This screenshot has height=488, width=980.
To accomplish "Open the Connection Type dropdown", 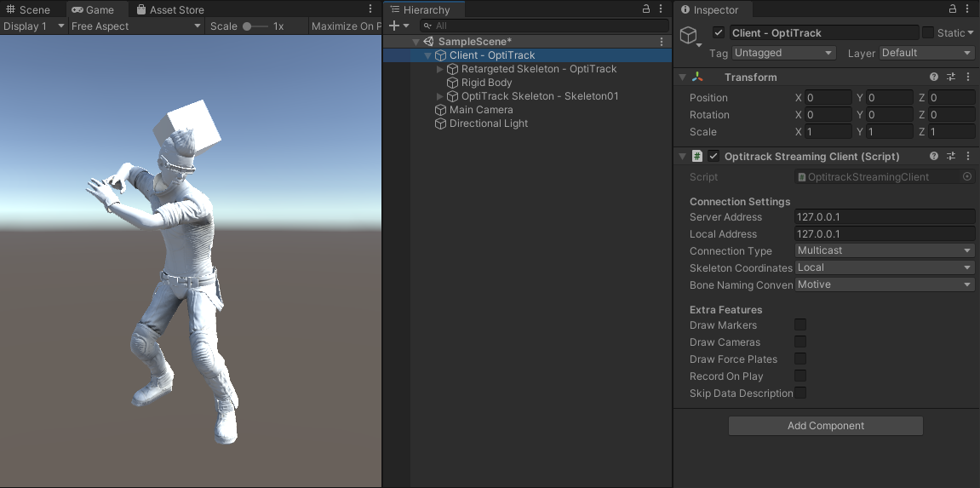I will 884,251.
